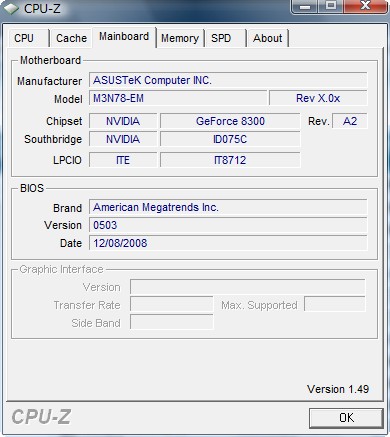The height and width of the screenshot is (437, 390).
Task: Click the Chipset NVIDIA vendor field
Action: tap(123, 121)
